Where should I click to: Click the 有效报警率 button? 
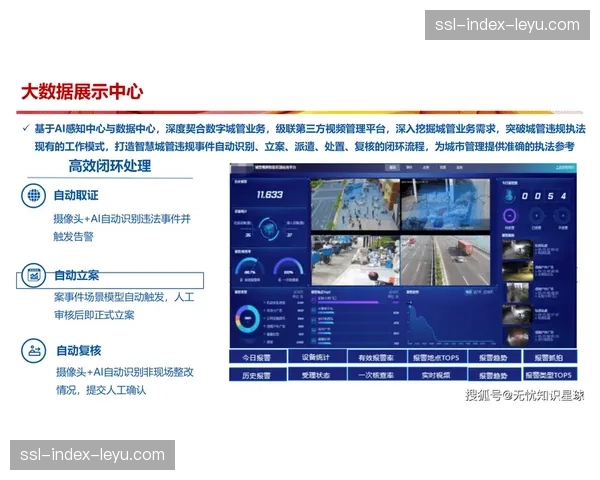click(376, 358)
